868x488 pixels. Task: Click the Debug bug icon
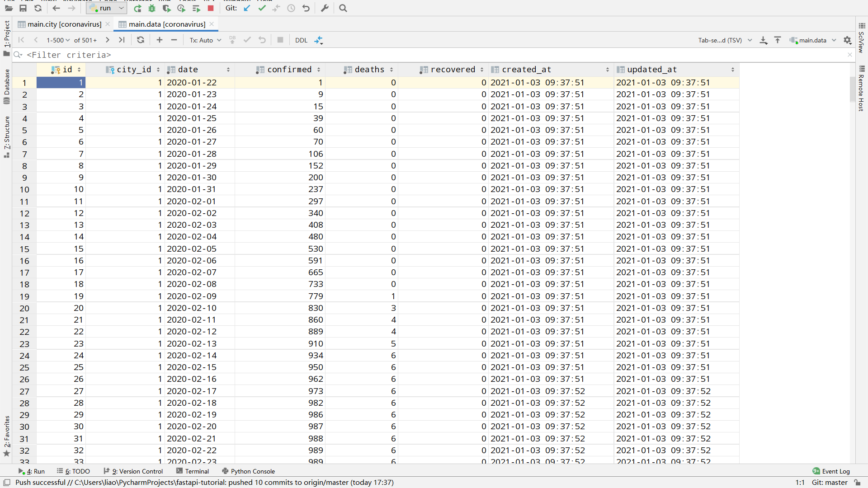point(152,8)
